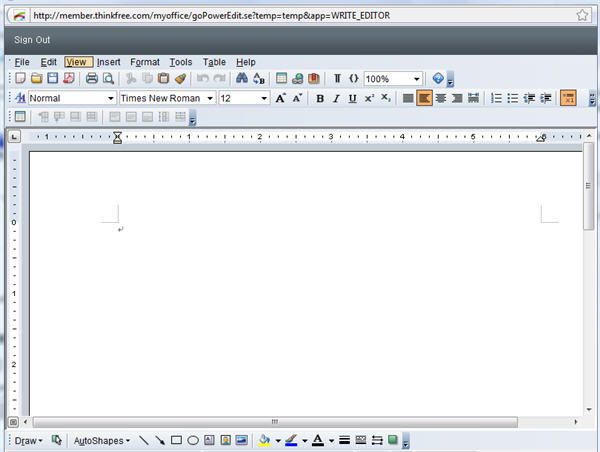Toggle Italic formatting
The height and width of the screenshot is (452, 600).
point(336,98)
